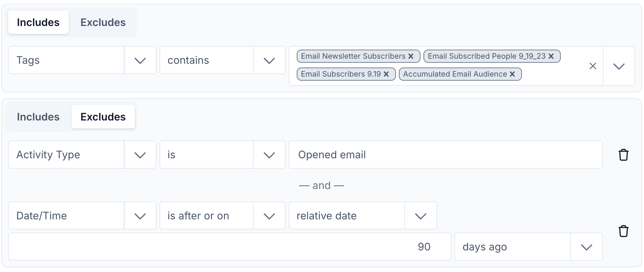Remove the Email Subscribers 9.19 tag
Image resolution: width=644 pixels, height=272 pixels.
[386, 74]
